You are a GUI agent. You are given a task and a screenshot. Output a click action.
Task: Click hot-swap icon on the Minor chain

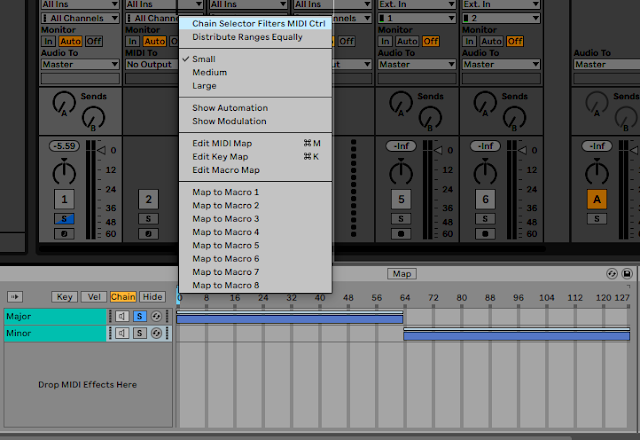(x=156, y=333)
